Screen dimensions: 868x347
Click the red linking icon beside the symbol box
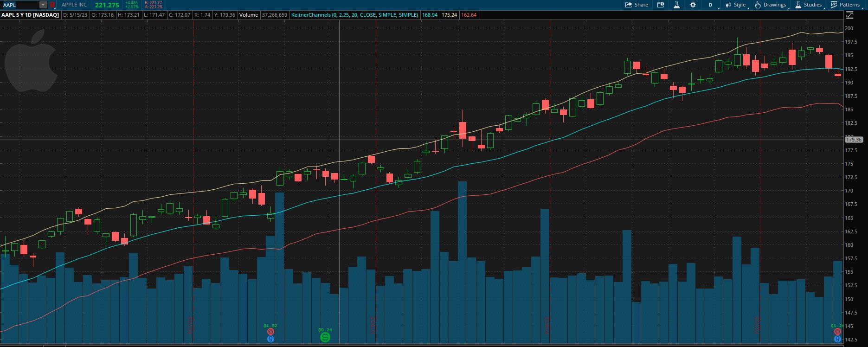coord(52,5)
